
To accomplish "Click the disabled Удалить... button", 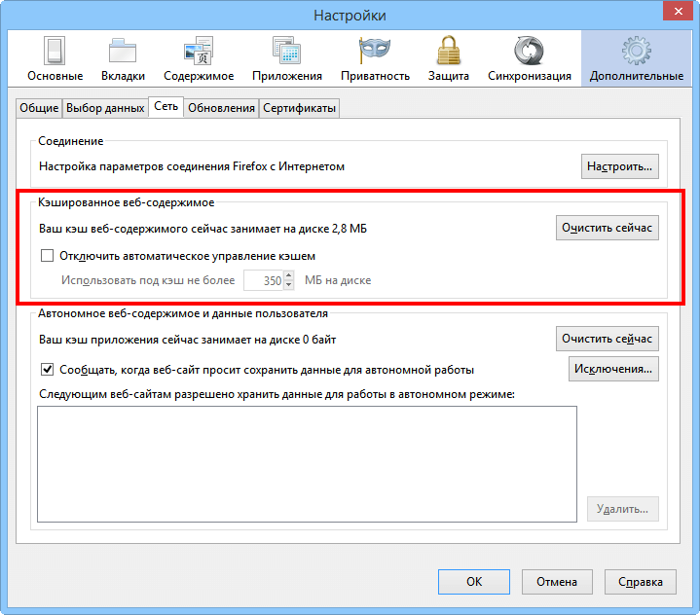I will (x=623, y=509).
